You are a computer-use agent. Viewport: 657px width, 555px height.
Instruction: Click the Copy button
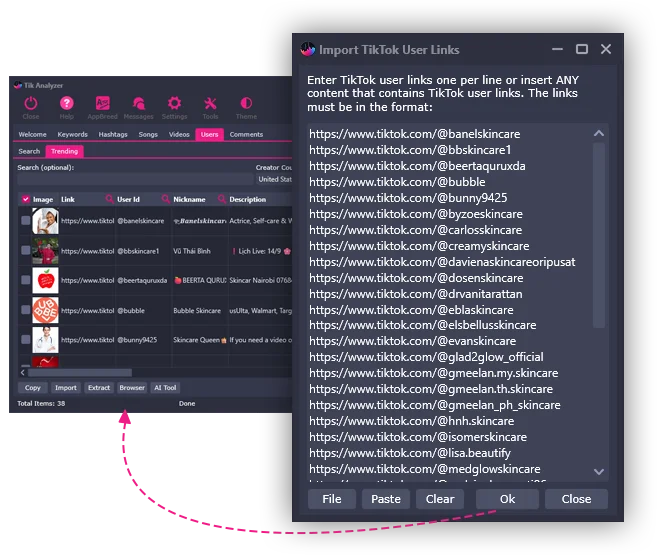tap(33, 388)
